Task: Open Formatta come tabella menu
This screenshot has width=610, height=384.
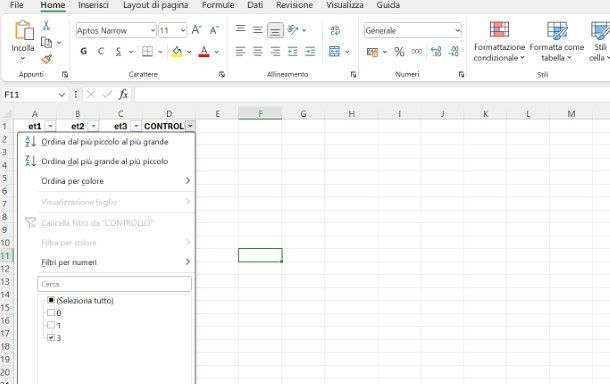Action: 557,41
